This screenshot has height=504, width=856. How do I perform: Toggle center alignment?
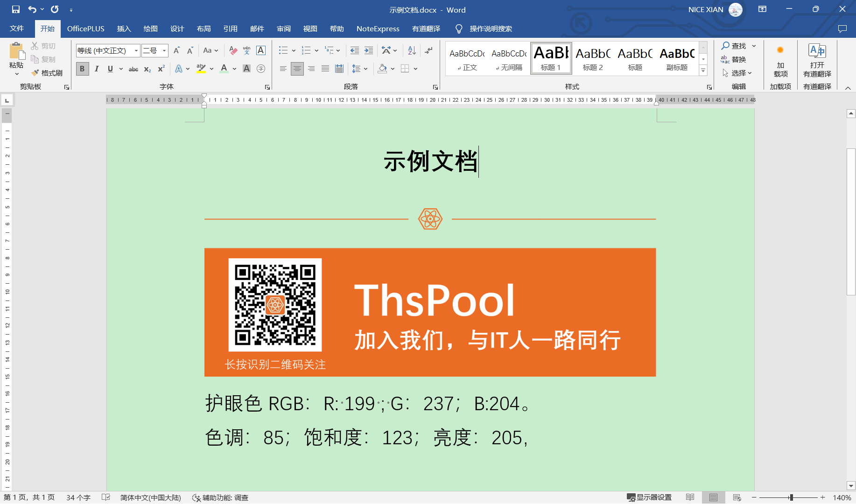click(x=297, y=69)
